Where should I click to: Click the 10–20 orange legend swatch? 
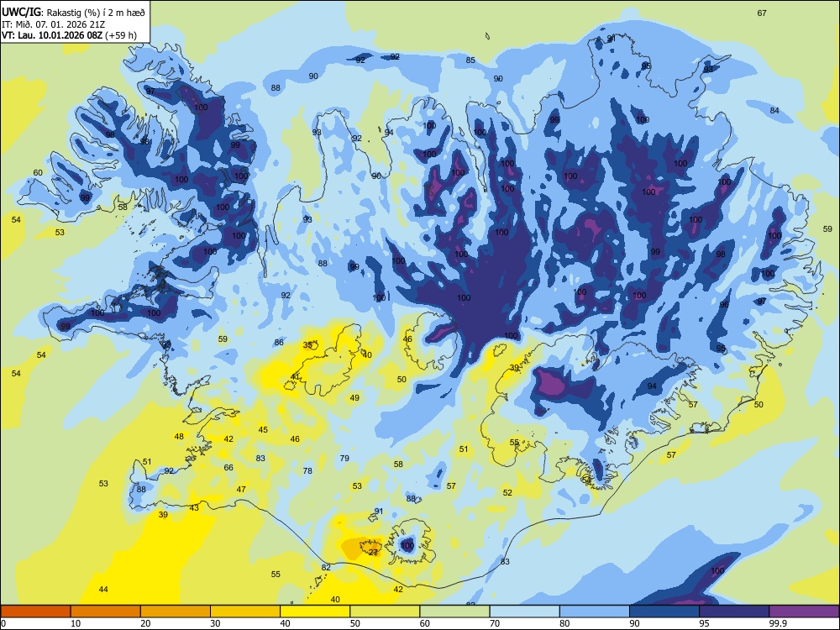point(106,612)
